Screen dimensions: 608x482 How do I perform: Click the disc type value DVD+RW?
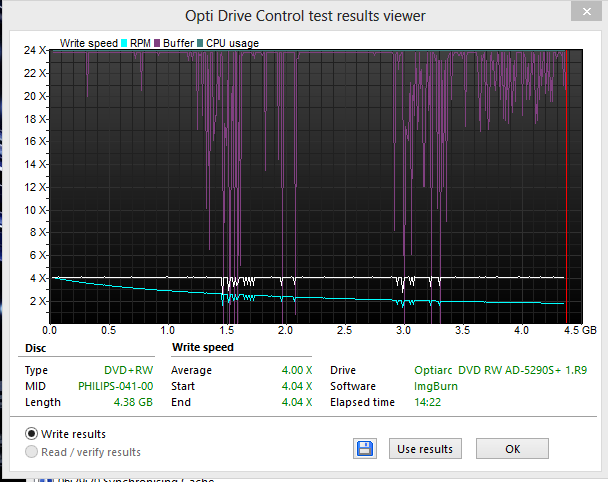point(128,370)
